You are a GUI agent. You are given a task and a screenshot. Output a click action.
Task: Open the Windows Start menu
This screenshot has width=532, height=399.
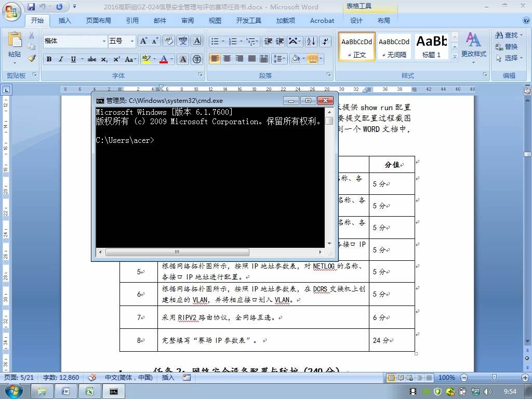coord(14,391)
